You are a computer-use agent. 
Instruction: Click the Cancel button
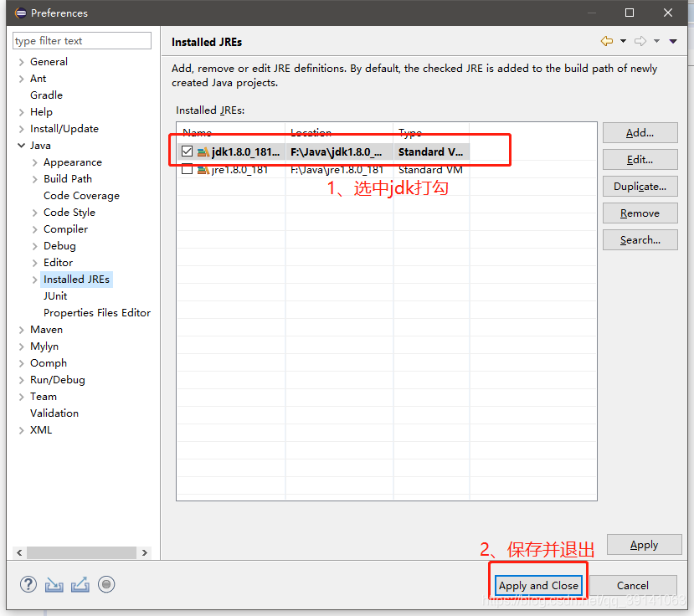pyautogui.click(x=633, y=586)
